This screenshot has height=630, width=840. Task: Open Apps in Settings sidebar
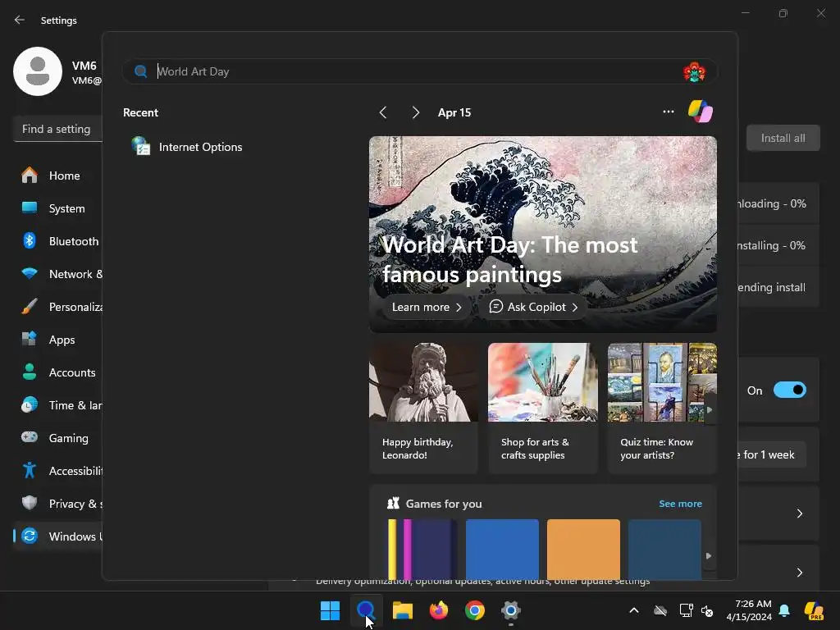click(x=58, y=340)
